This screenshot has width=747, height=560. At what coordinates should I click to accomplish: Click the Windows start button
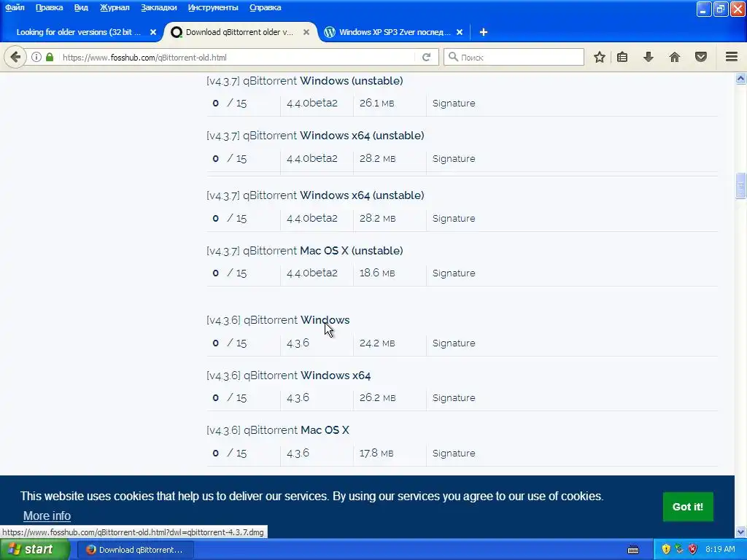click(x=35, y=550)
